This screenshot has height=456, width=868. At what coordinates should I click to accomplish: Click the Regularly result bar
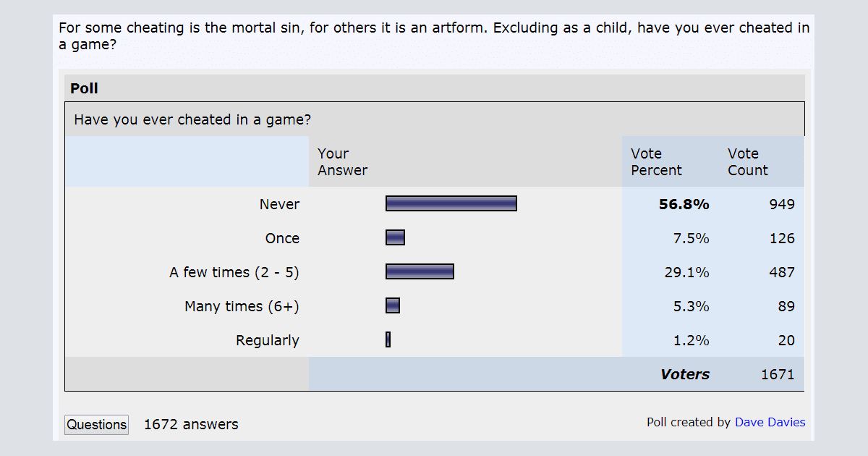[388, 339]
